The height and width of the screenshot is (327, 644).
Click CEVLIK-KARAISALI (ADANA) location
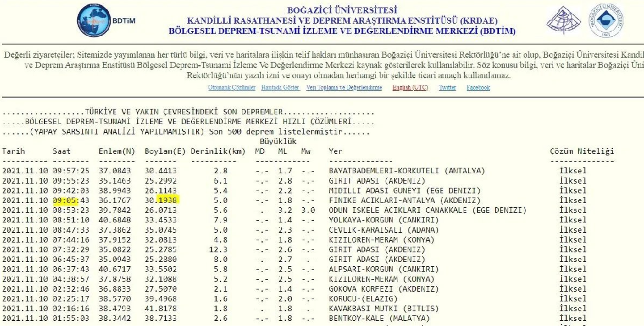(383, 230)
